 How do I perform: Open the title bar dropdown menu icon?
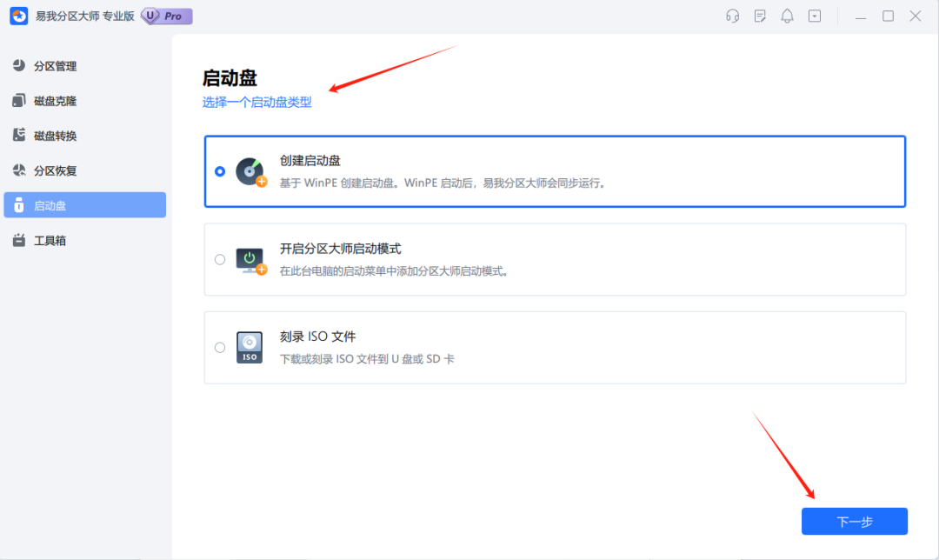point(815,17)
